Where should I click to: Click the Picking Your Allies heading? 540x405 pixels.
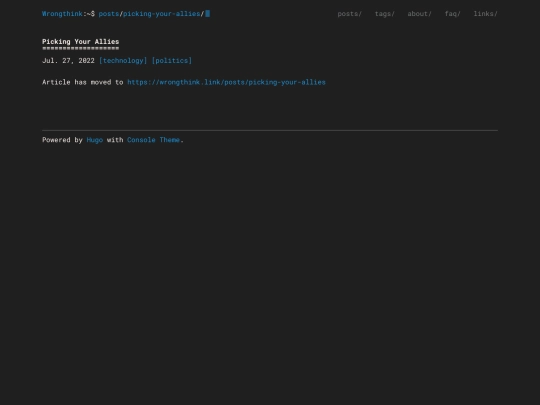coord(81,42)
